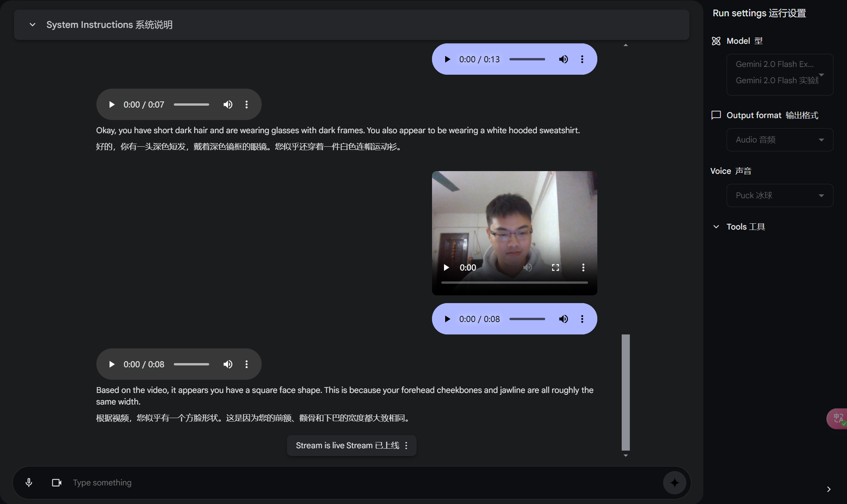847x504 pixels.
Task: Open the Puck voice dropdown
Action: pos(780,195)
